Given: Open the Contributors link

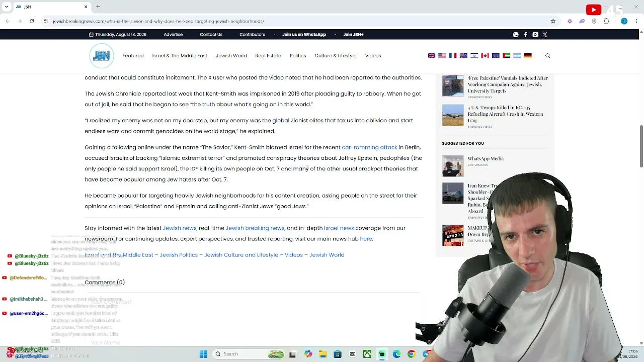Looking at the screenshot, I should coord(252,35).
